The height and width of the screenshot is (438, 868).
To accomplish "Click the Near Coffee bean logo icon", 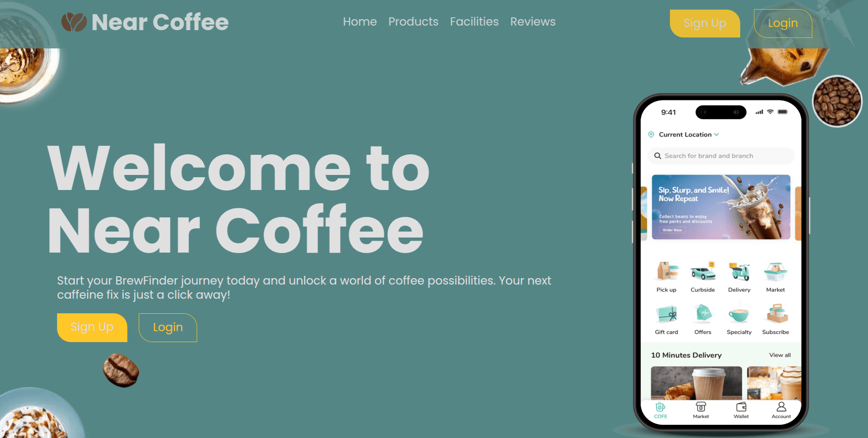I will coord(74,22).
